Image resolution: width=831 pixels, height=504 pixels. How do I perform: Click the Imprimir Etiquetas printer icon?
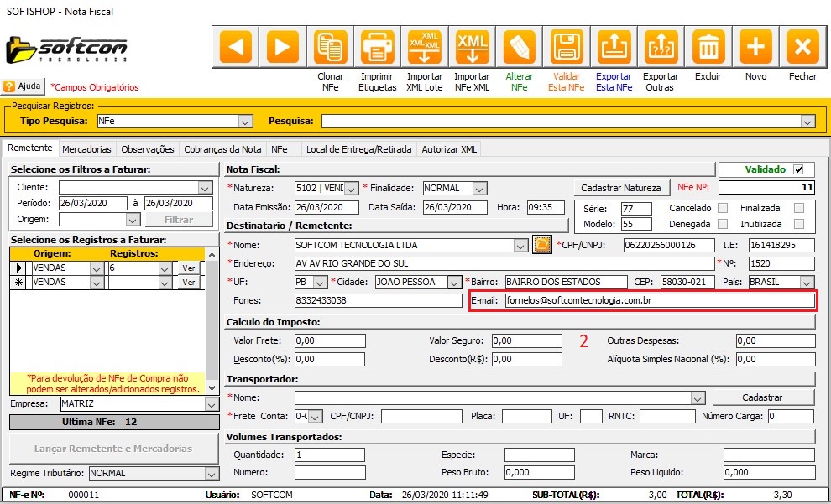point(378,46)
